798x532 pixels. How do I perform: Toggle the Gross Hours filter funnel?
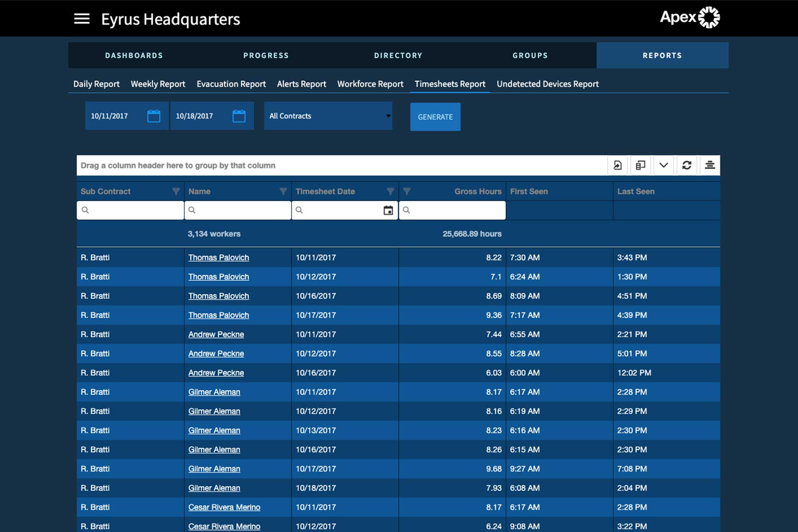(x=407, y=192)
